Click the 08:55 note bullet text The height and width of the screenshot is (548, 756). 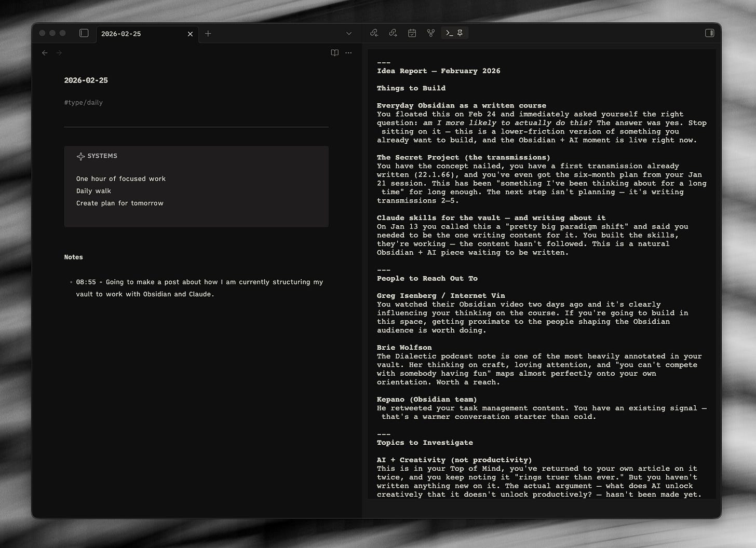tap(199, 288)
